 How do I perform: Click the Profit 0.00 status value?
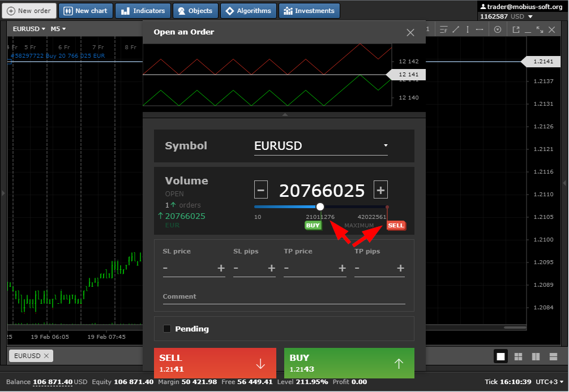(x=360, y=382)
